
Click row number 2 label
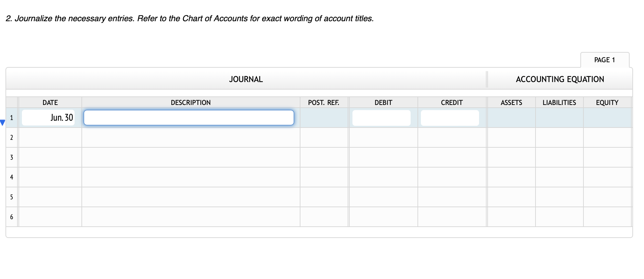click(12, 137)
